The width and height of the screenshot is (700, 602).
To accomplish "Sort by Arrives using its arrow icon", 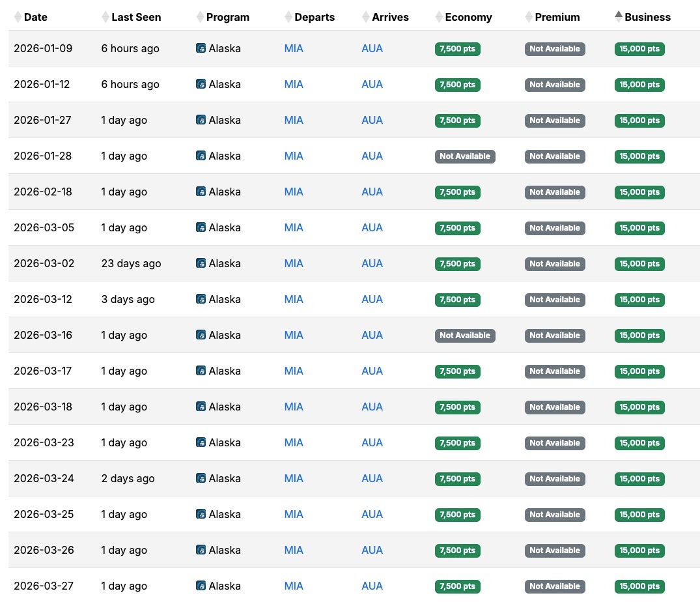I will coord(366,17).
